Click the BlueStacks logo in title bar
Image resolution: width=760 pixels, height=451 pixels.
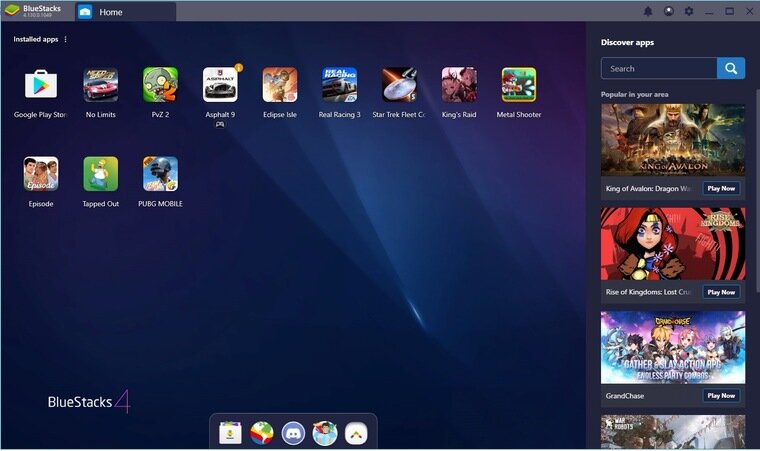[12, 11]
